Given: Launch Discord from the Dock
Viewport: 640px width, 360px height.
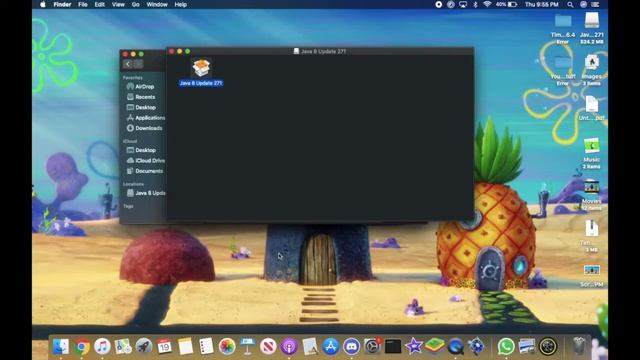Looking at the screenshot, I should click(351, 347).
